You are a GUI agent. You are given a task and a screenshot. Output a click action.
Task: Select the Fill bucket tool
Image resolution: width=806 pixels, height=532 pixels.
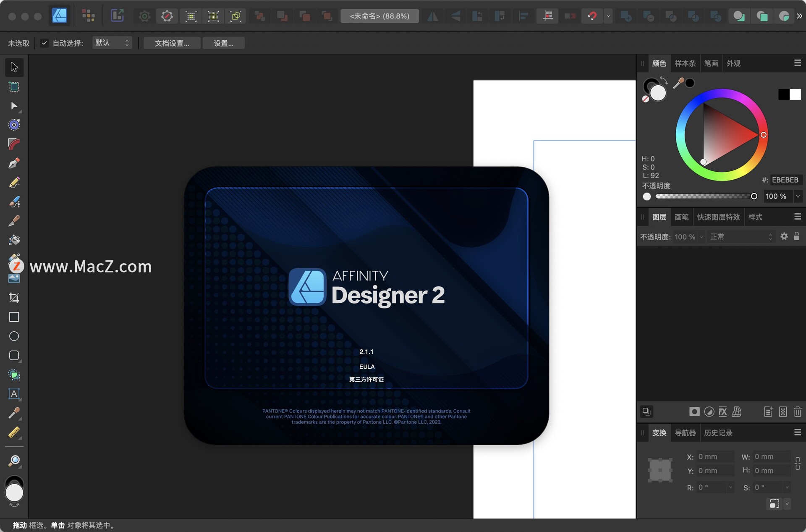[x=14, y=240]
